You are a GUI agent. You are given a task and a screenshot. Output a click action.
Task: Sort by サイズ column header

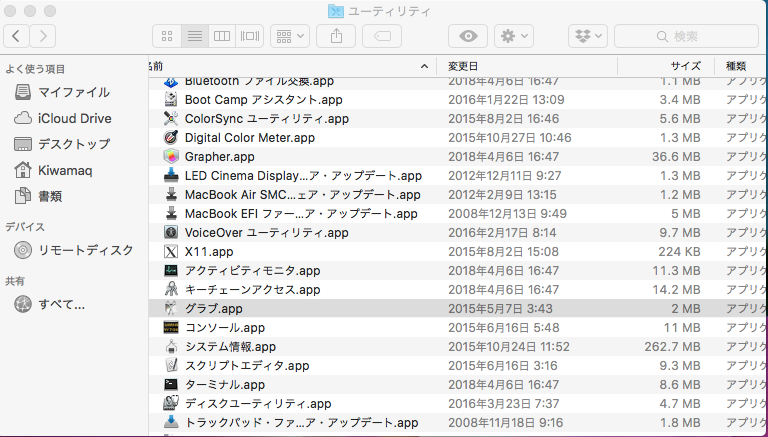coord(685,65)
